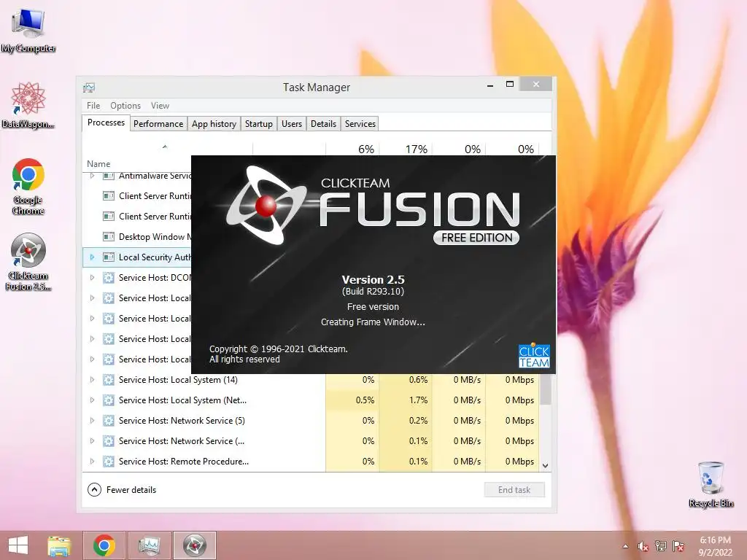Click the muted volume tray icon

coord(643,546)
